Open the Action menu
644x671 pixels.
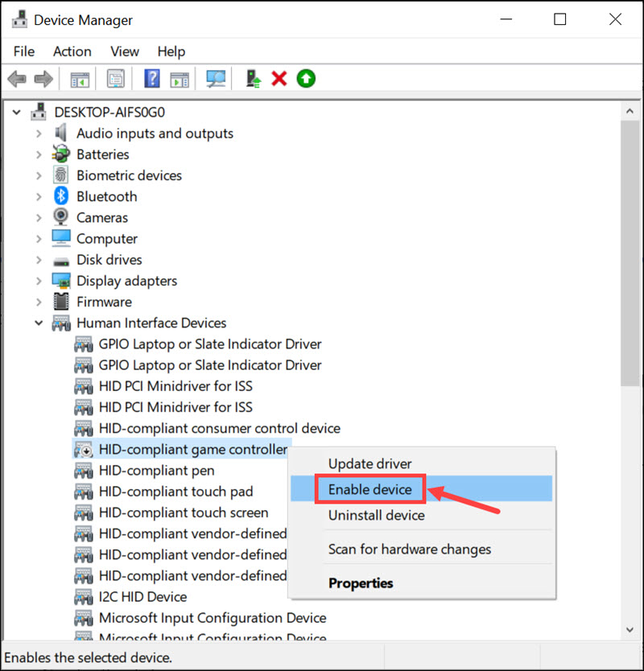tap(72, 51)
